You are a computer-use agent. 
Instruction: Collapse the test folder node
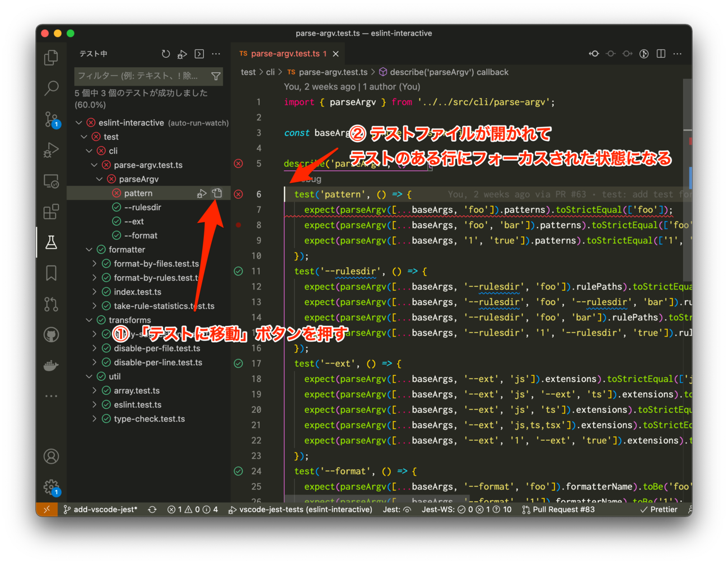coord(84,137)
